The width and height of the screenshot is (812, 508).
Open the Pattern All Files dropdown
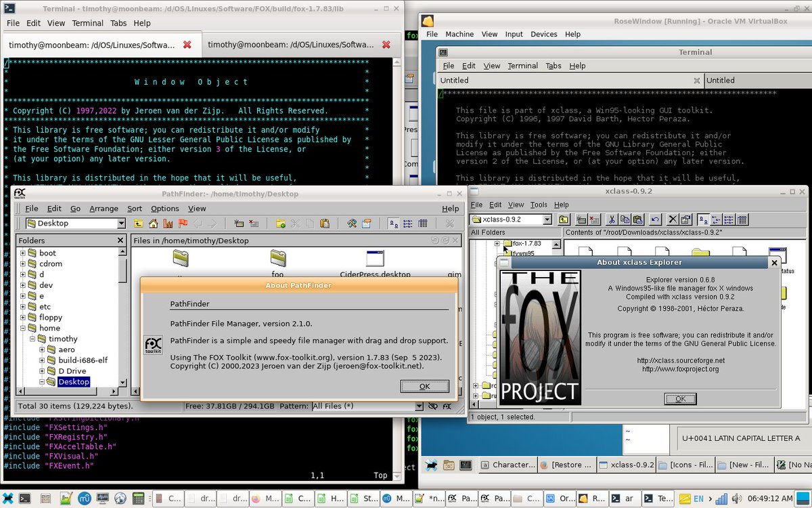pyautogui.click(x=420, y=406)
